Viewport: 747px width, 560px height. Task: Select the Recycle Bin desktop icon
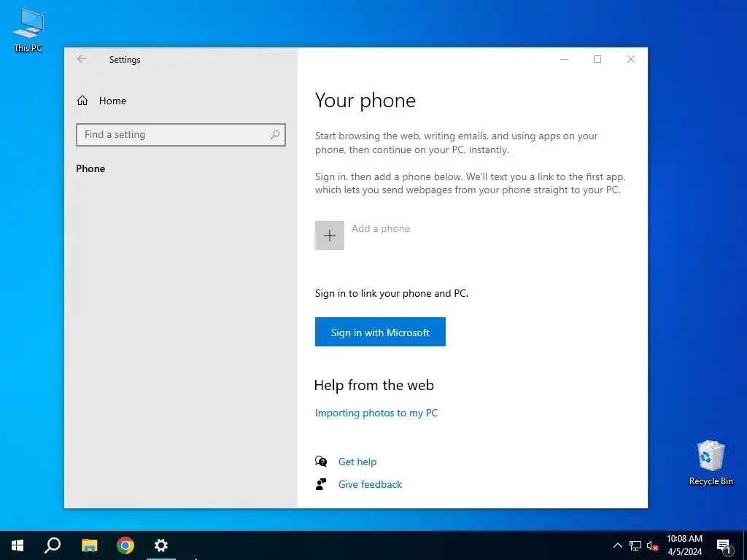point(711,462)
